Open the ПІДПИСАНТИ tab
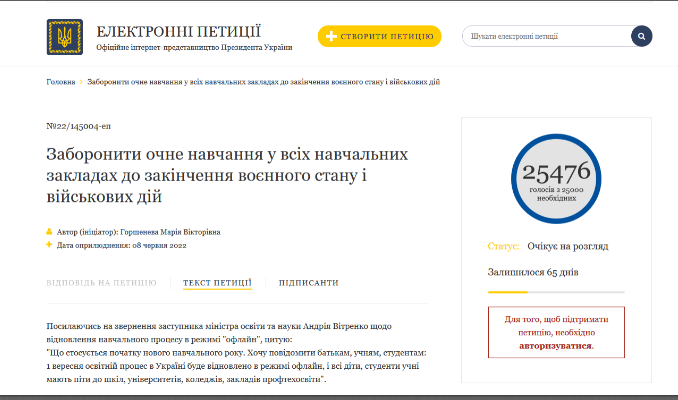The image size is (678, 400). (x=308, y=283)
